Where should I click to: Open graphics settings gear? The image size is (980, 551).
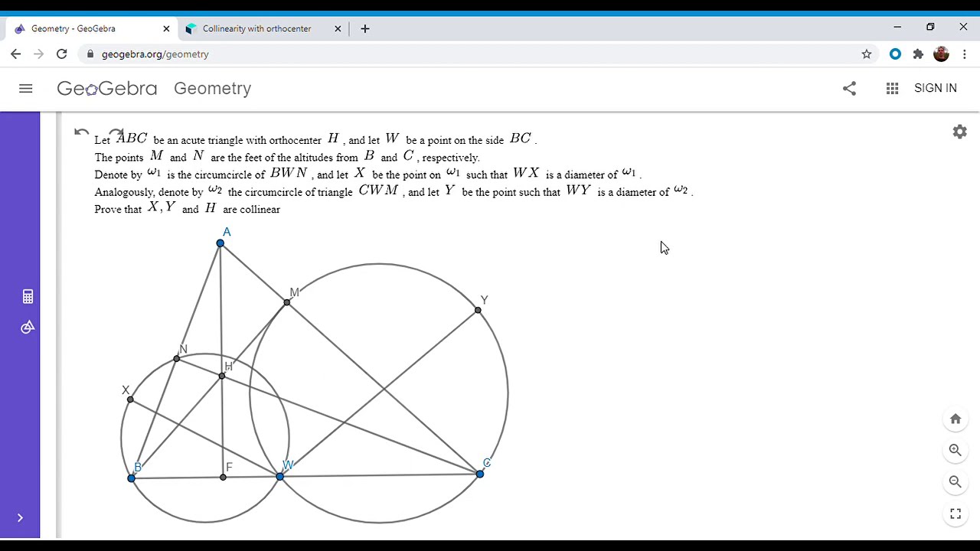pos(959,132)
